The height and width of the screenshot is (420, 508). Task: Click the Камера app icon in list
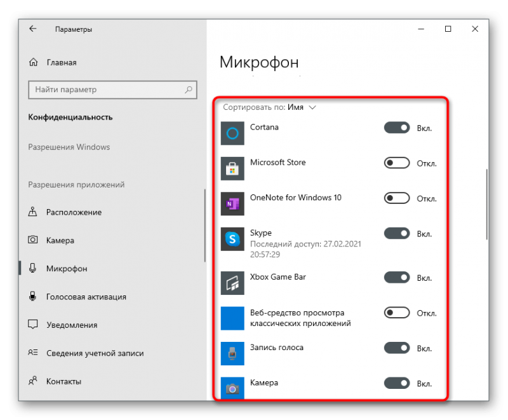pyautogui.click(x=232, y=388)
